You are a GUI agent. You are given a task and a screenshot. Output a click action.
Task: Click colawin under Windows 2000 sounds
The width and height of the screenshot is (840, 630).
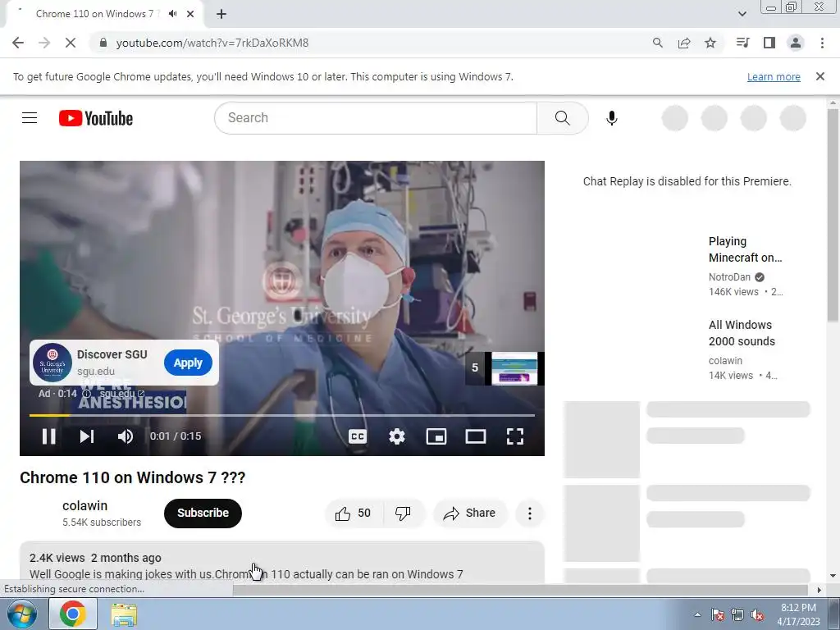(x=725, y=361)
